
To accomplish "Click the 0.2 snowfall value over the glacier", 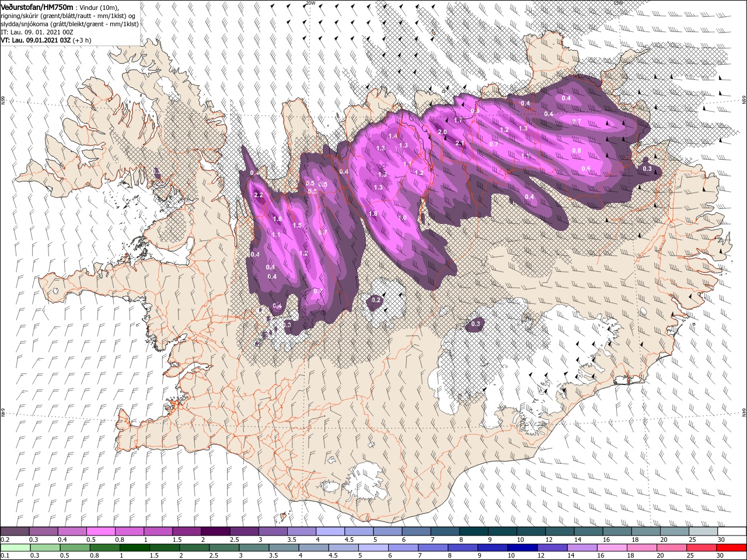I will coord(376,300).
